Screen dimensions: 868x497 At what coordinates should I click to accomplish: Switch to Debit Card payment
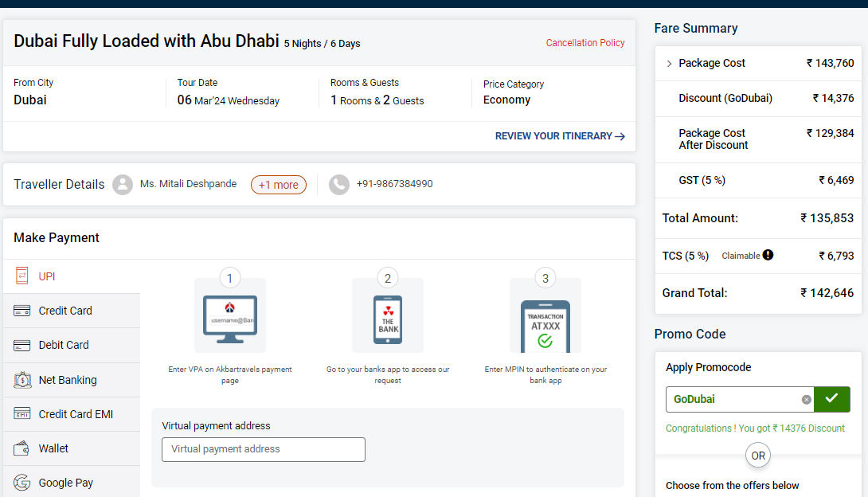coord(72,346)
